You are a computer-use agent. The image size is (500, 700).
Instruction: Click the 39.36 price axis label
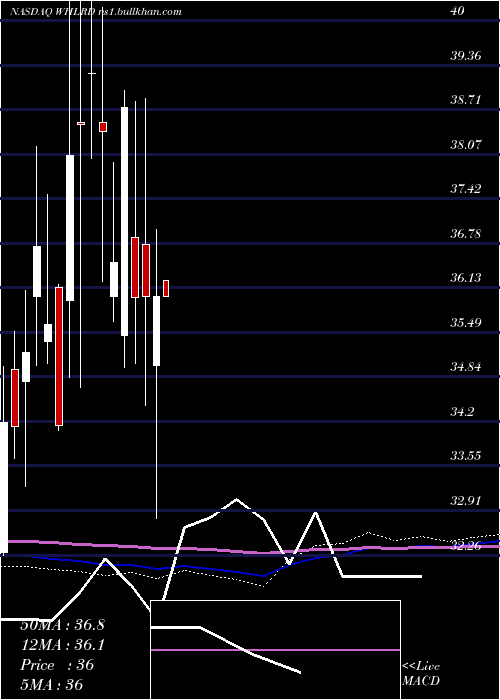click(x=466, y=56)
